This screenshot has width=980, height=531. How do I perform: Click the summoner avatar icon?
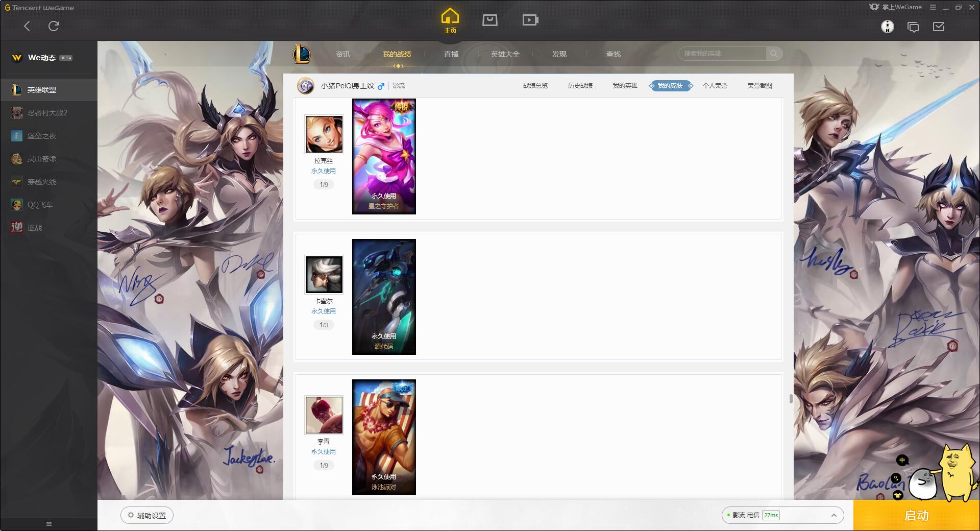[306, 86]
